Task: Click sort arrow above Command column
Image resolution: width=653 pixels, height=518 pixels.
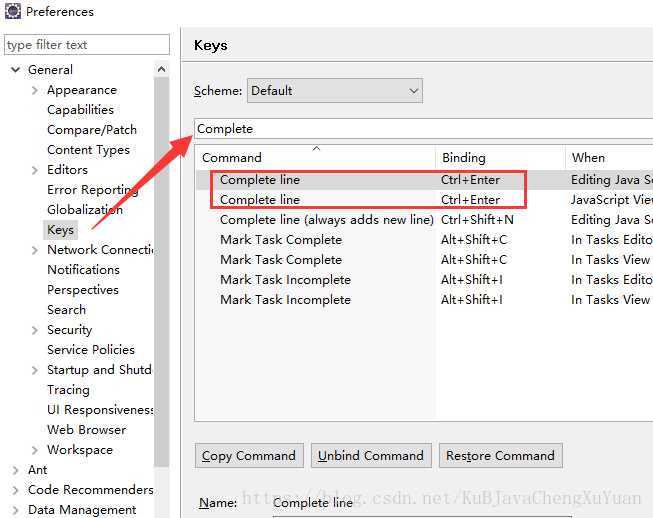Action: (x=317, y=148)
